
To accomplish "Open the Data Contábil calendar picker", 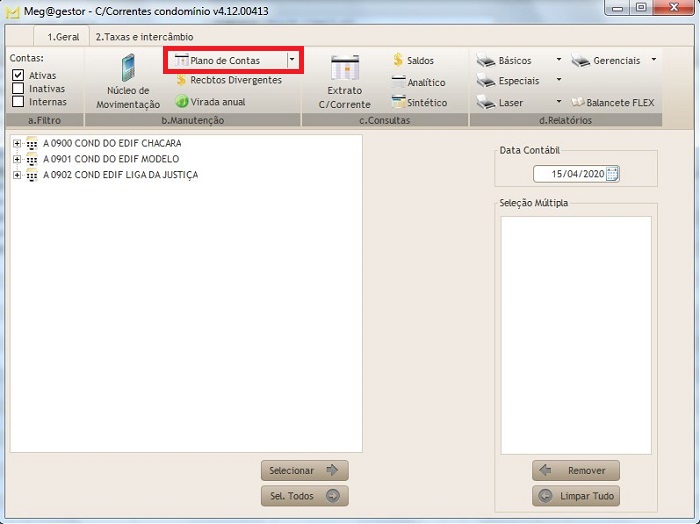I will (612, 174).
